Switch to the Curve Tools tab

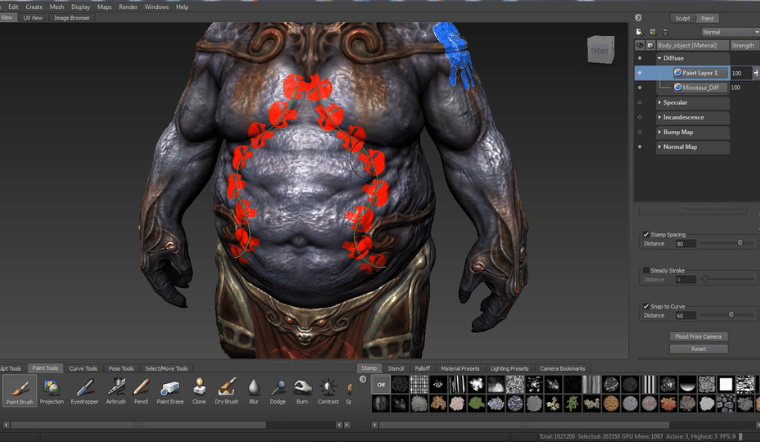tap(83, 368)
